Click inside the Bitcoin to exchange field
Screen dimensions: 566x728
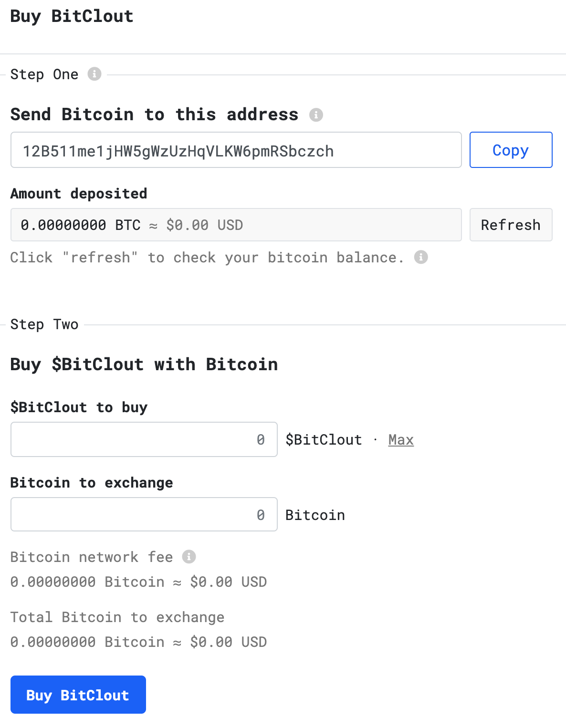[x=143, y=514]
